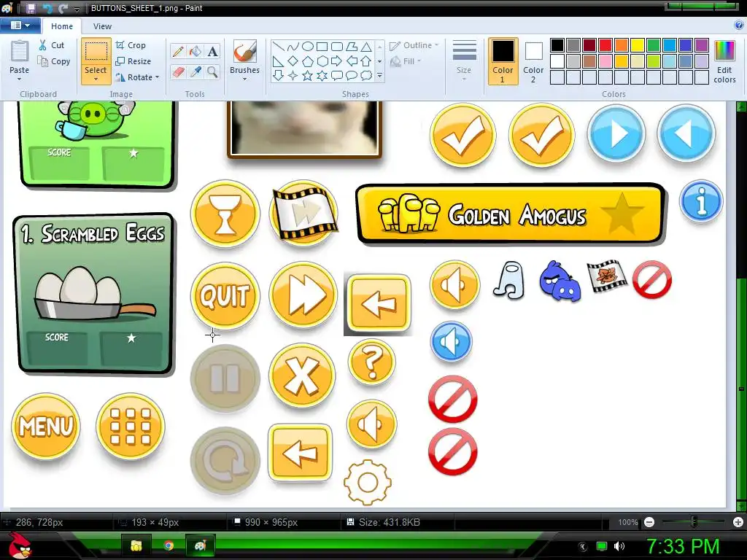Click the zoom in plus button
747x560 pixels.
(738, 522)
